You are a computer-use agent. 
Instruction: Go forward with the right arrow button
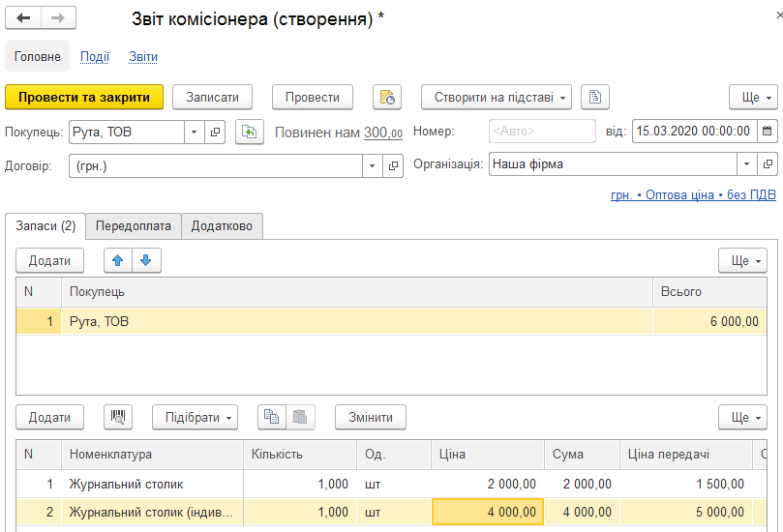coord(58,18)
